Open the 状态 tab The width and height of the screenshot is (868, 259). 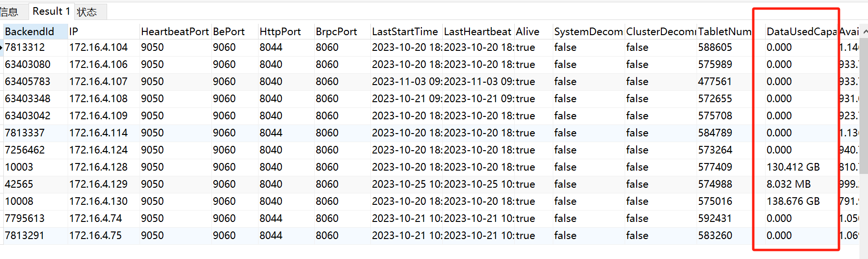tap(87, 12)
